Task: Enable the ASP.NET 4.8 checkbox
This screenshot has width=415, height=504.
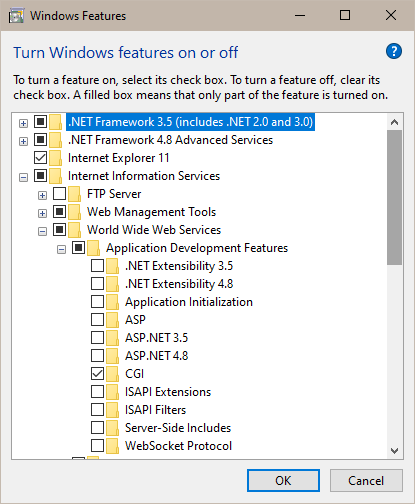Action: pyautogui.click(x=97, y=356)
